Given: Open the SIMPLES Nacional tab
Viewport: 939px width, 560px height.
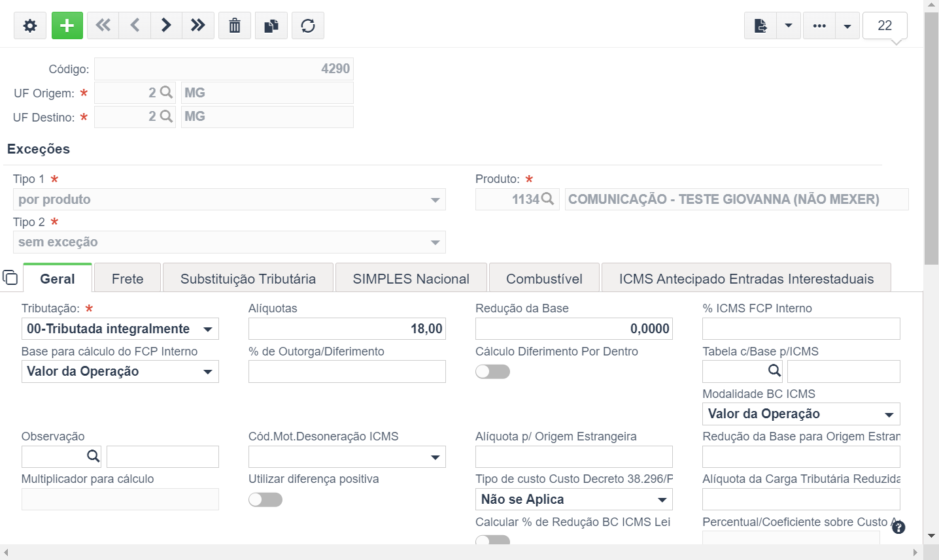Looking at the screenshot, I should tap(411, 278).
